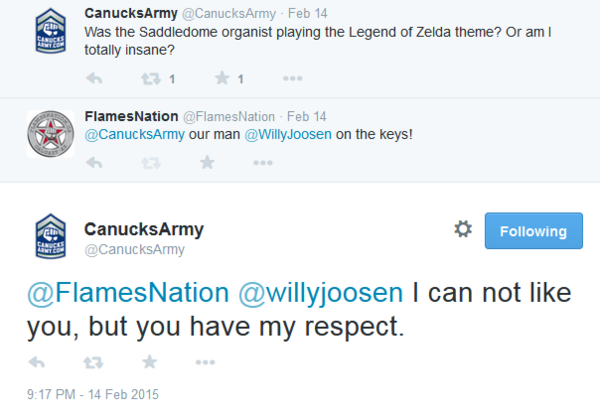Retweet the Saddledome organist tweet
This screenshot has width=600, height=416.
[x=151, y=79]
